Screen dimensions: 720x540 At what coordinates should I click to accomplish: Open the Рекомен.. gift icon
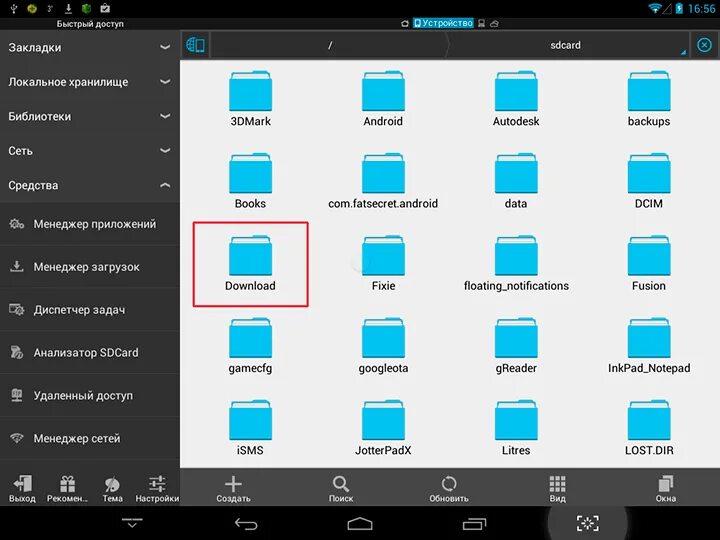[67, 489]
